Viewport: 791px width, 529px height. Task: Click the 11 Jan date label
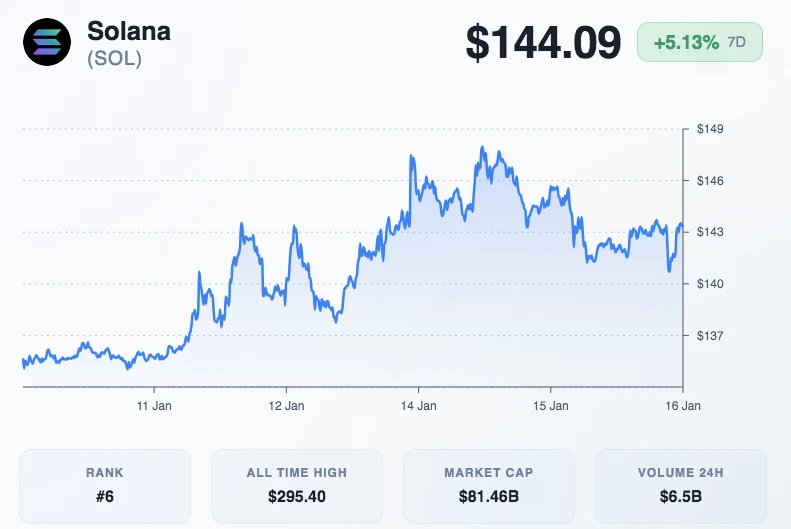[155, 406]
